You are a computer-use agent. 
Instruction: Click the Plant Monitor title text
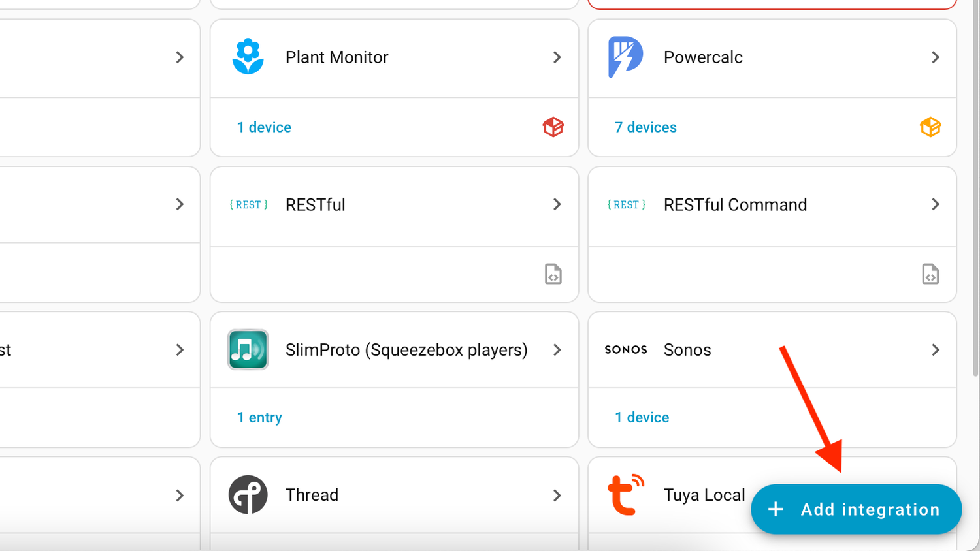pos(337,57)
